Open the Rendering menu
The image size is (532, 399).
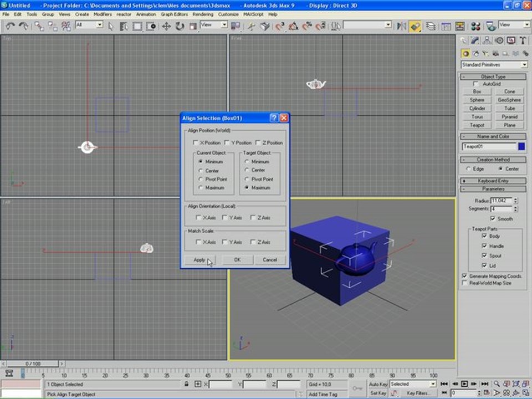click(x=203, y=14)
